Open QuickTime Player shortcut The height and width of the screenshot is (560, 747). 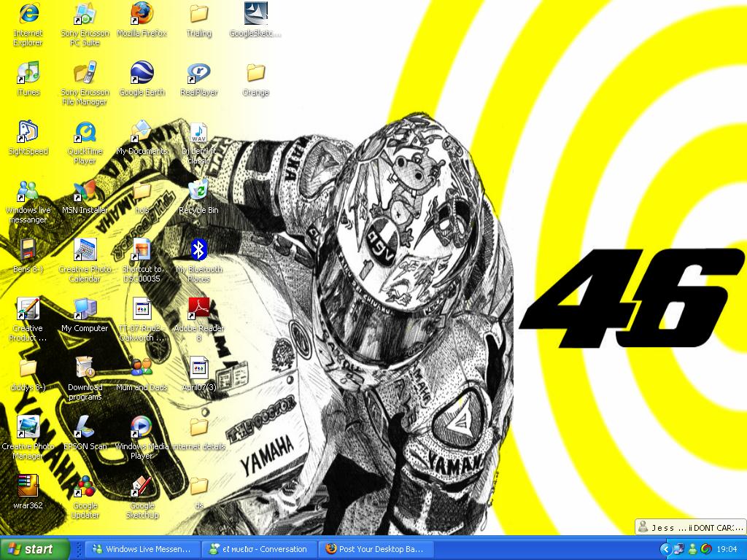(x=85, y=132)
